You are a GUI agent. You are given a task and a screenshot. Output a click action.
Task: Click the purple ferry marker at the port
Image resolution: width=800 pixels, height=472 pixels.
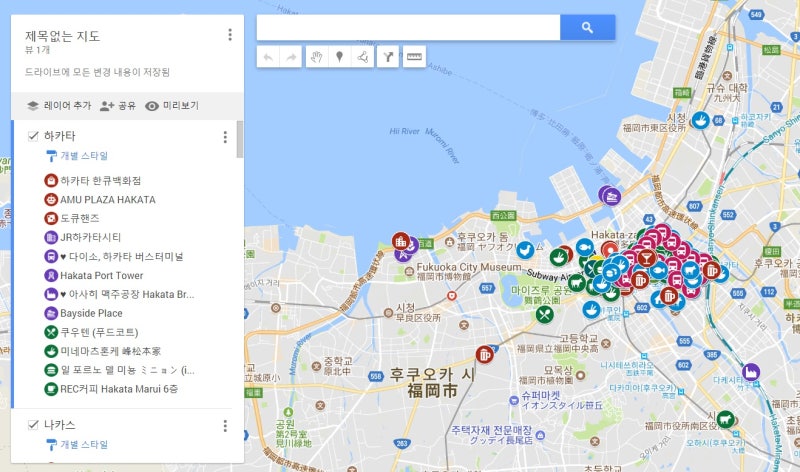[x=611, y=196]
